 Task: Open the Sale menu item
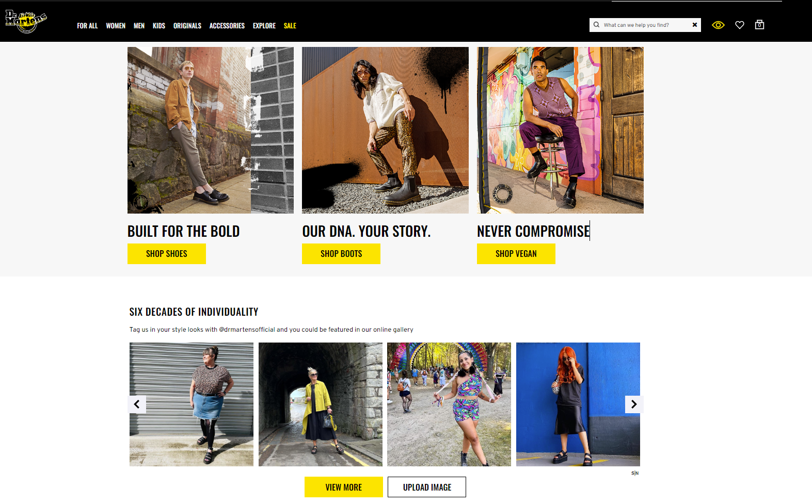click(290, 26)
